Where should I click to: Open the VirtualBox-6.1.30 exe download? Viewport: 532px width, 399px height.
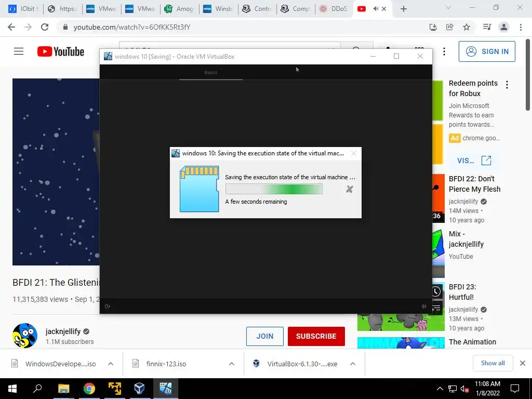coord(302,364)
